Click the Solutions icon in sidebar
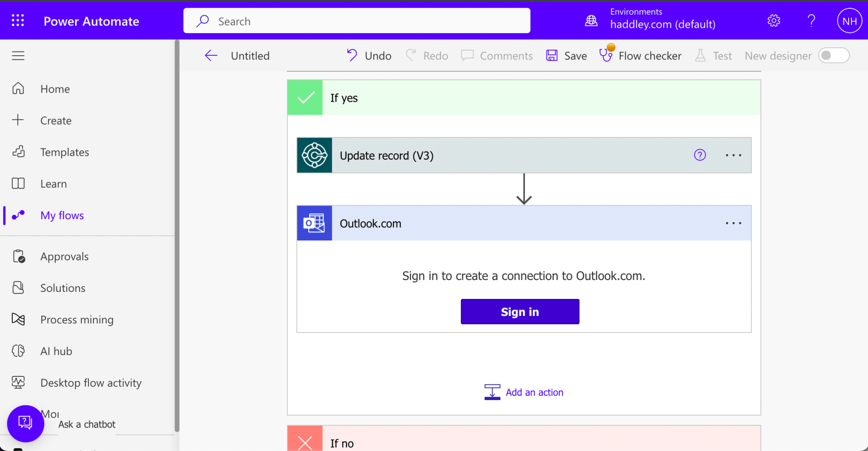 [x=18, y=288]
